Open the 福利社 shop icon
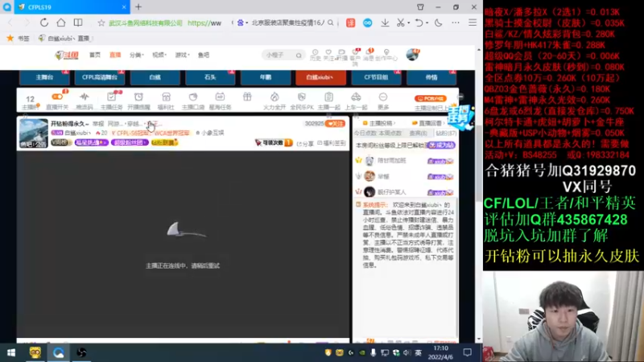Image resolution: width=644 pixels, height=362 pixels. tap(166, 101)
